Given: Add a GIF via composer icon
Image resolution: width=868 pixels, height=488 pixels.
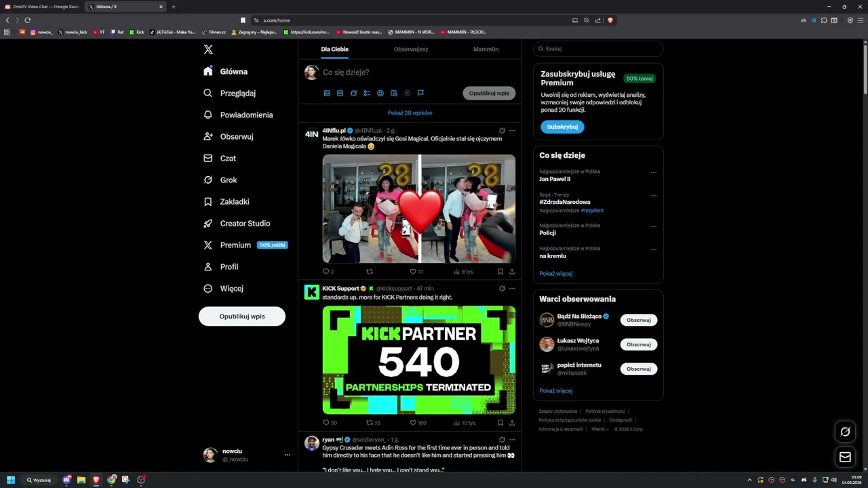Looking at the screenshot, I should click(340, 93).
